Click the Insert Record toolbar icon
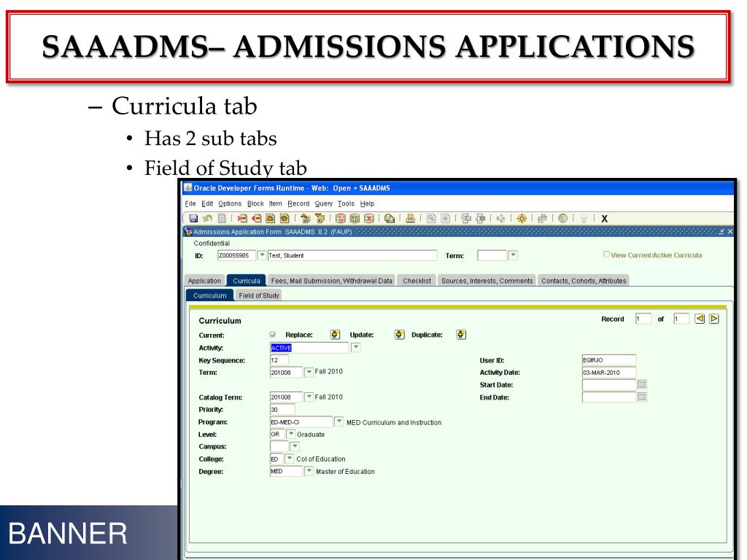Screen dimensions: 747x560 (x=242, y=219)
